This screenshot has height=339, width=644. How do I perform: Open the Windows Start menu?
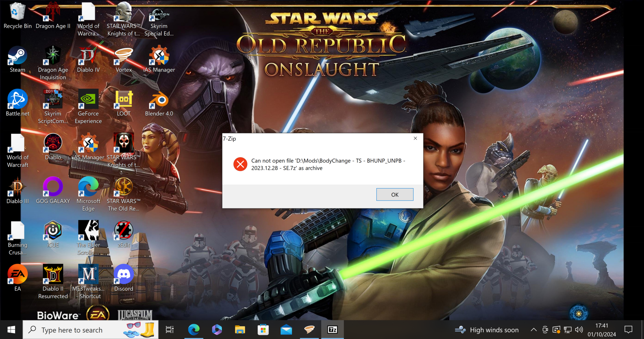(x=11, y=330)
